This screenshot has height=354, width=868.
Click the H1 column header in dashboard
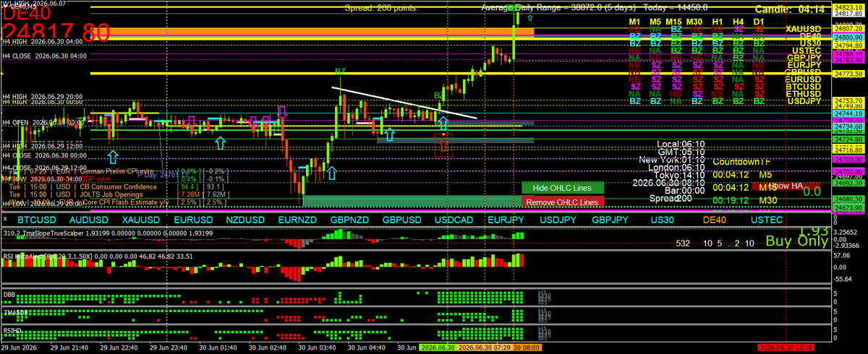(x=718, y=22)
